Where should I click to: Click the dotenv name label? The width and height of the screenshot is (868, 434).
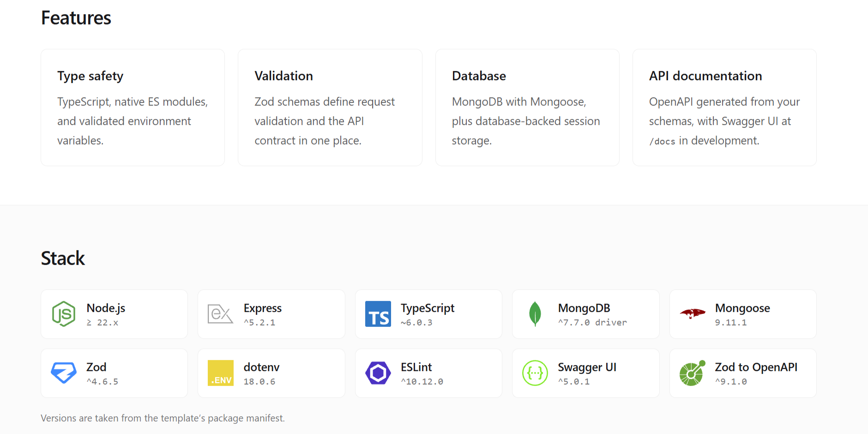coord(261,367)
